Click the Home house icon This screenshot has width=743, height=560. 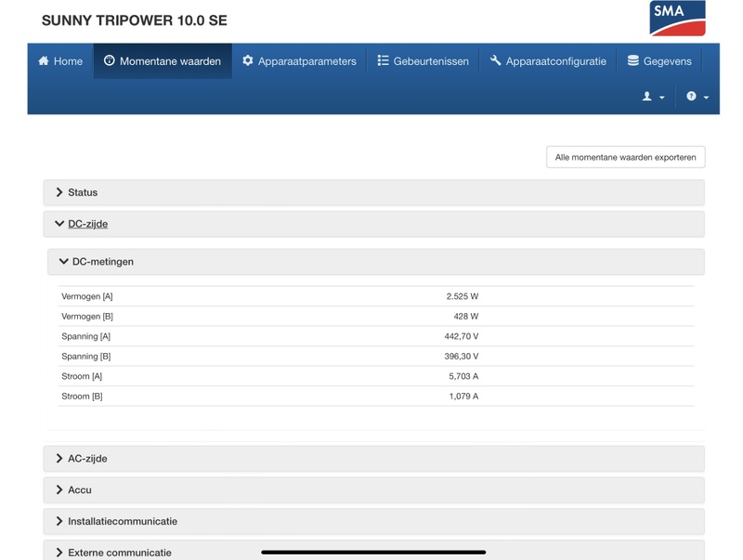[x=44, y=60]
